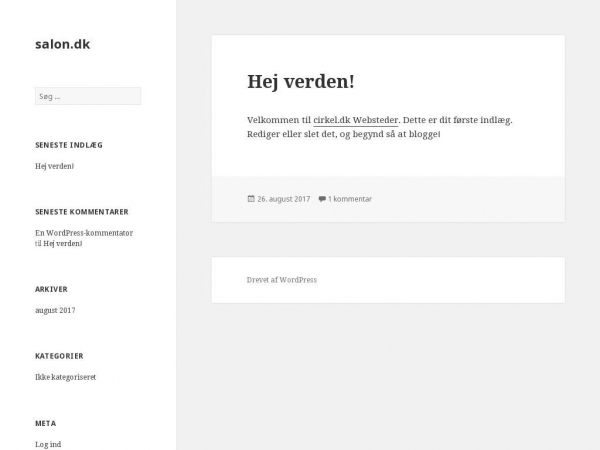Open the salon.dk site title link

(63, 44)
